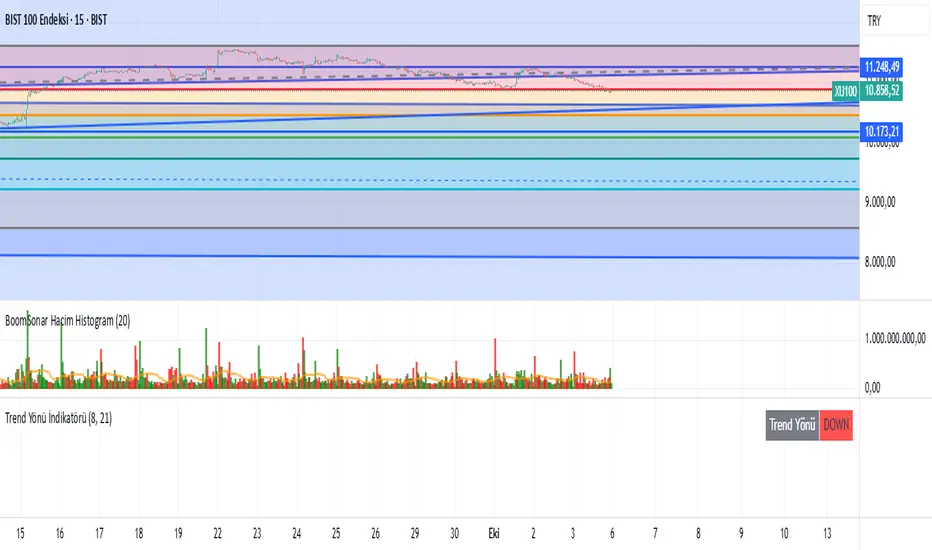
Task: Click date 15 on time axis
Action: coord(20,533)
